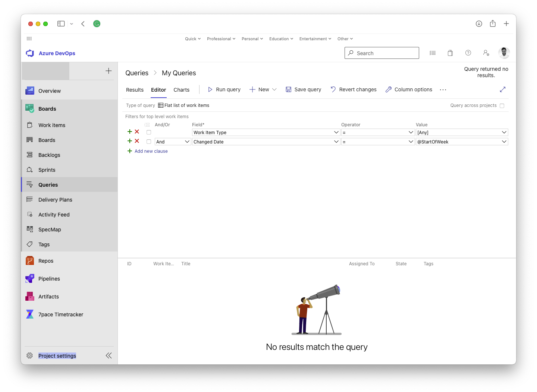Go back in Safari
Screen dimensions: 537x392
(83, 23)
